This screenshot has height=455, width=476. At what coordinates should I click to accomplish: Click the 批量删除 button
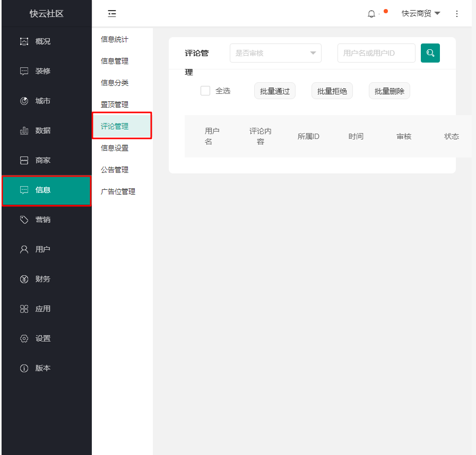389,91
